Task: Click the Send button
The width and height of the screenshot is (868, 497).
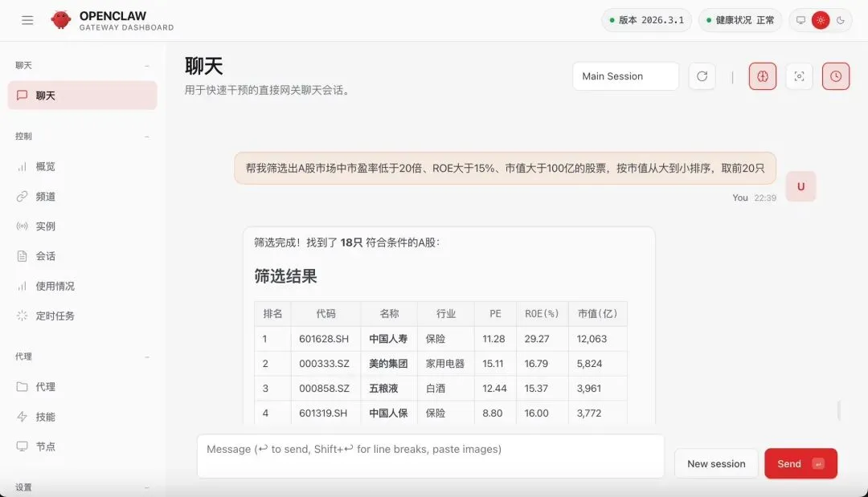Action: (800, 464)
